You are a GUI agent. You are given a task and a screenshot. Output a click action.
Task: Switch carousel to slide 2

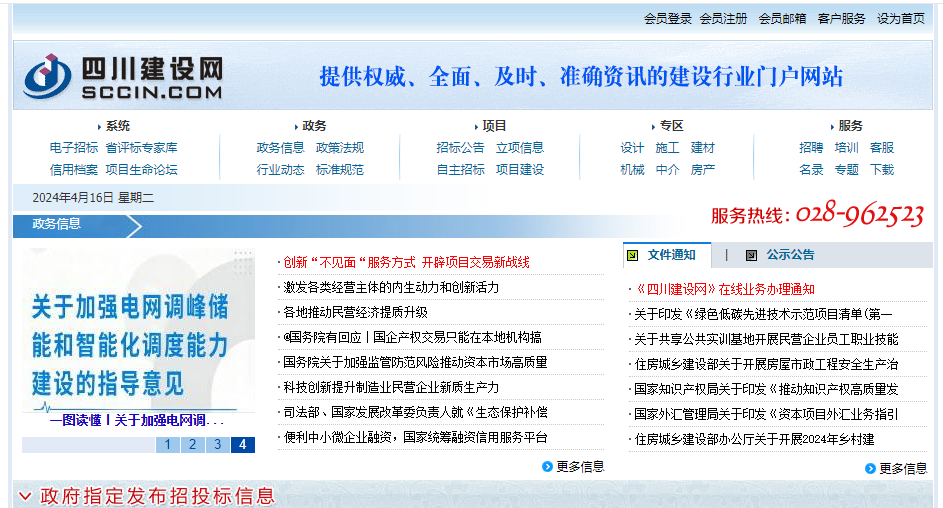(x=192, y=445)
